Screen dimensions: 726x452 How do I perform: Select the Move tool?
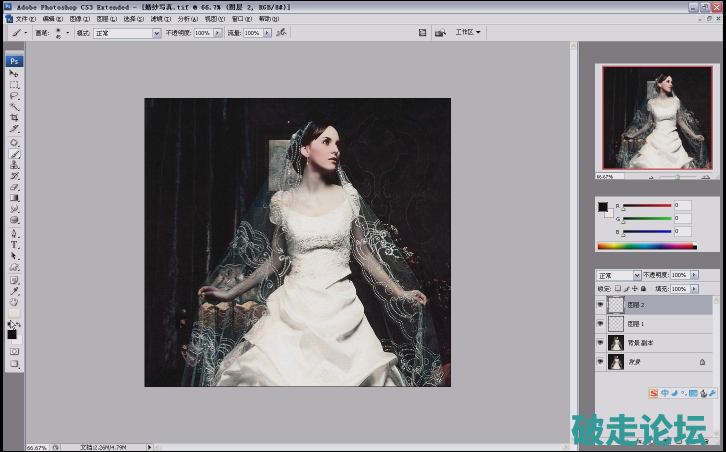coord(14,73)
